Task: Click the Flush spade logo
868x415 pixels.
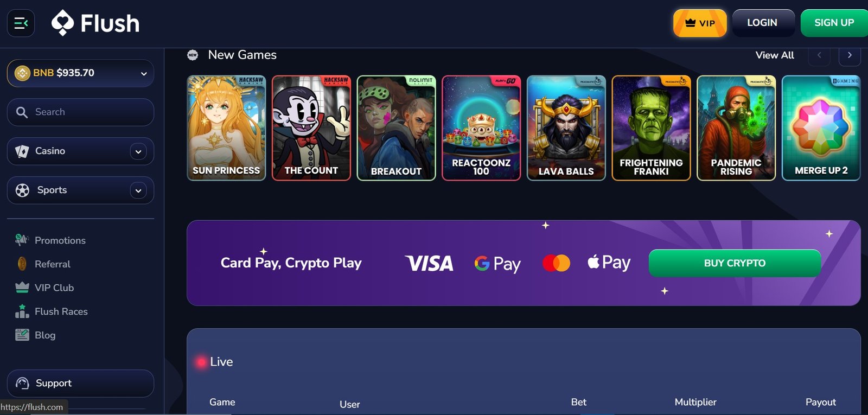Action: (62, 23)
